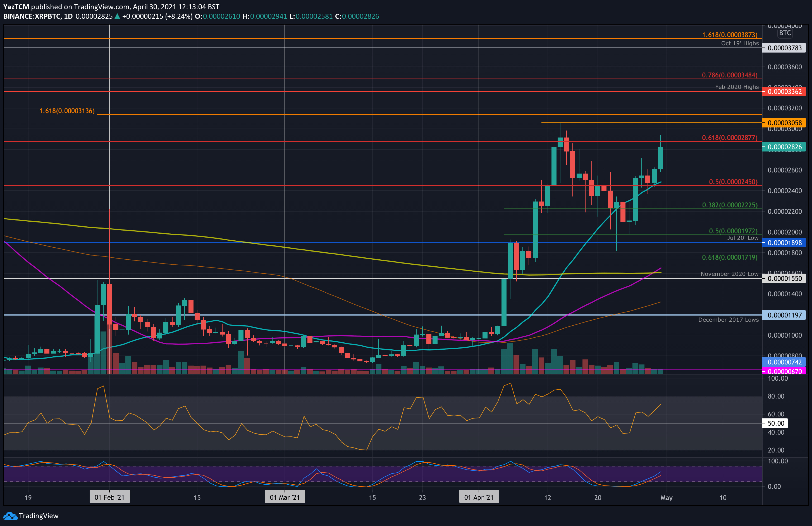Click the TradingView brand text

(x=39, y=516)
